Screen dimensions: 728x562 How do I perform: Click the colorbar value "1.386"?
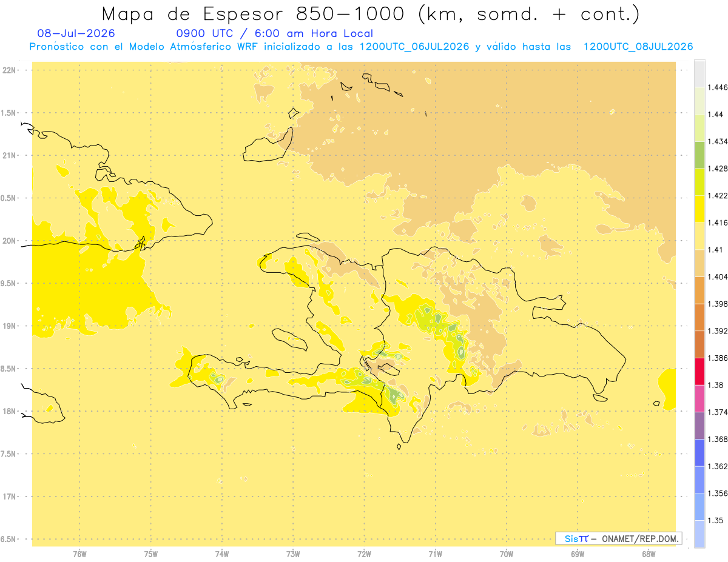pyautogui.click(x=718, y=358)
